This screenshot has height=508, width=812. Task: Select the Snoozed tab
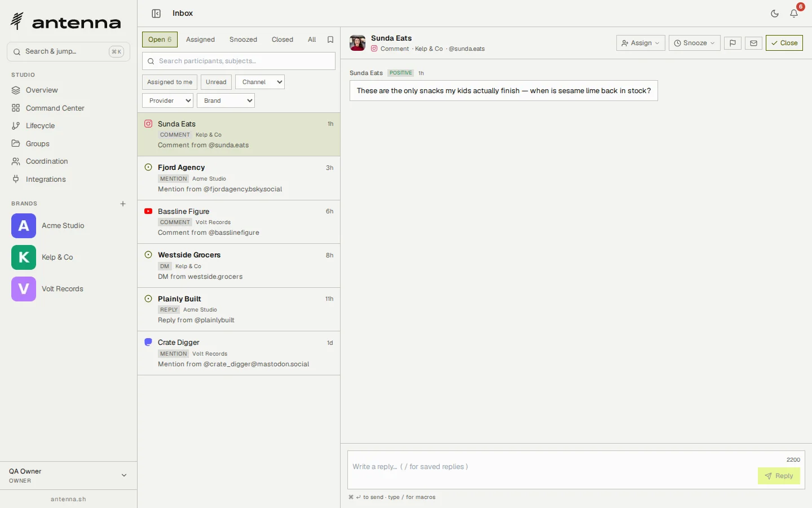243,40
